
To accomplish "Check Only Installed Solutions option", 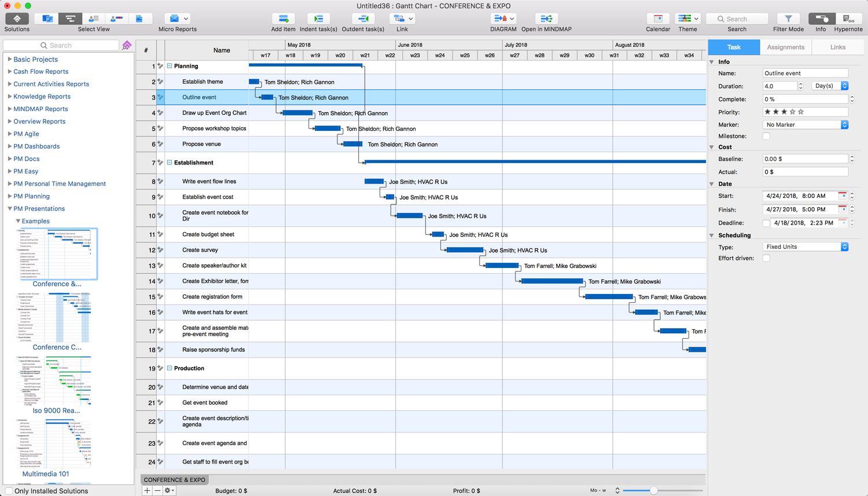I will (x=9, y=491).
